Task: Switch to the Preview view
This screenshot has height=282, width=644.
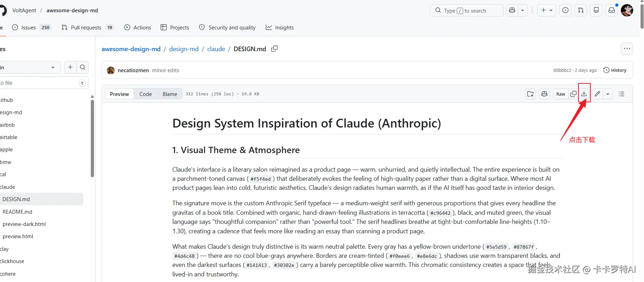Action: 120,94
